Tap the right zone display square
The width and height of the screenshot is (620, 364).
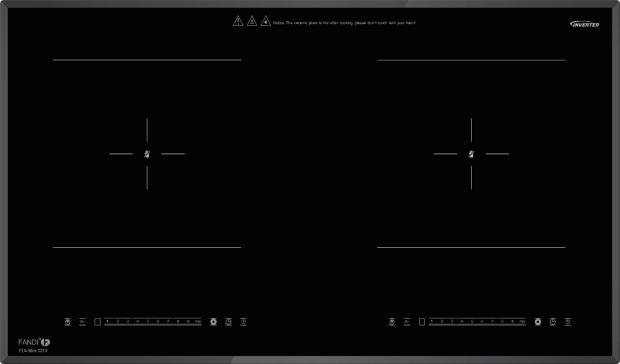click(422, 322)
